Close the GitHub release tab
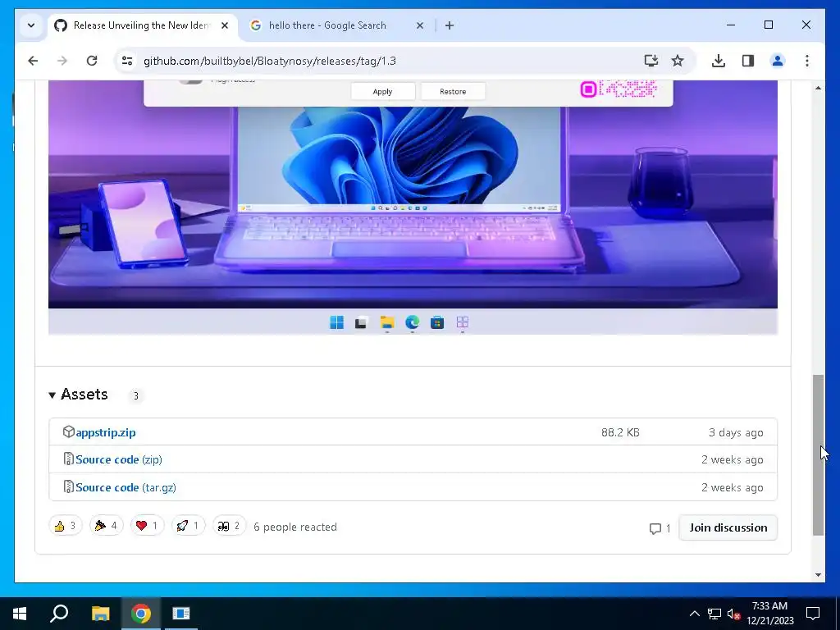This screenshot has height=630, width=840. pos(225,25)
